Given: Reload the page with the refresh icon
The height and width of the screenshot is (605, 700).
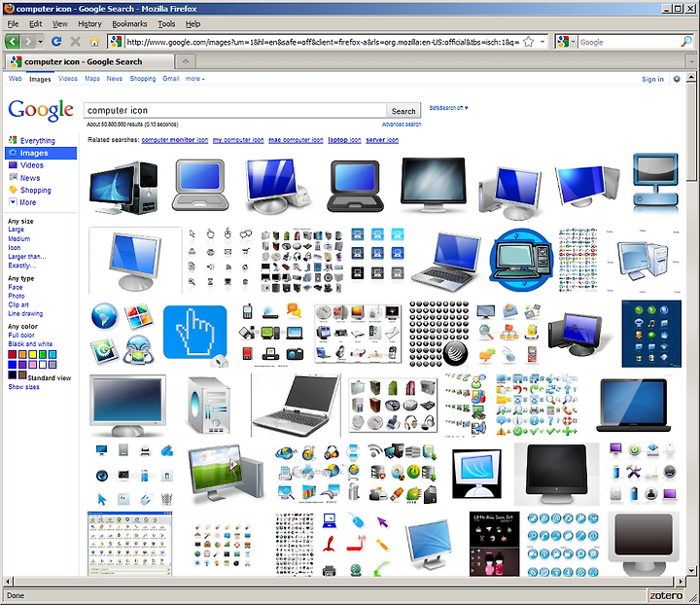Looking at the screenshot, I should 56,42.
